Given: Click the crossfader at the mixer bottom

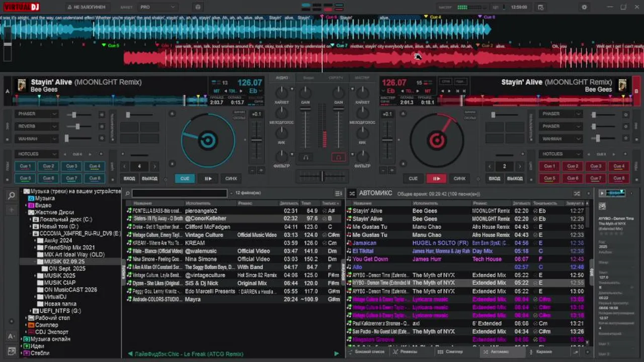Looking at the screenshot, I should pos(322,176).
